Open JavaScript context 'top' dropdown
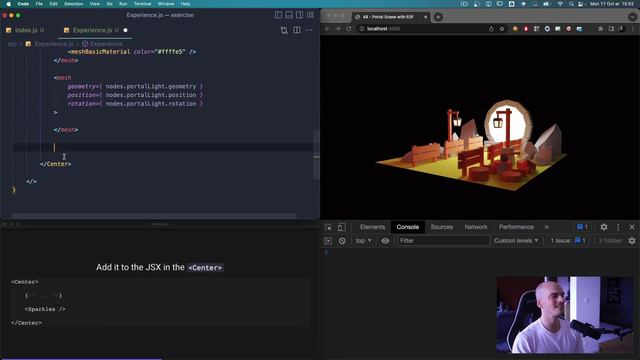The width and height of the screenshot is (640, 360). coord(363,241)
